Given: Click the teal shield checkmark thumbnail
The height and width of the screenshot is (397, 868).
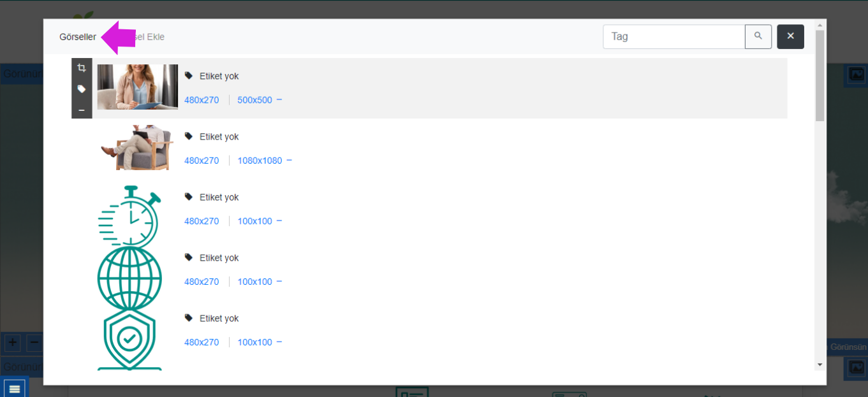Looking at the screenshot, I should (x=129, y=338).
